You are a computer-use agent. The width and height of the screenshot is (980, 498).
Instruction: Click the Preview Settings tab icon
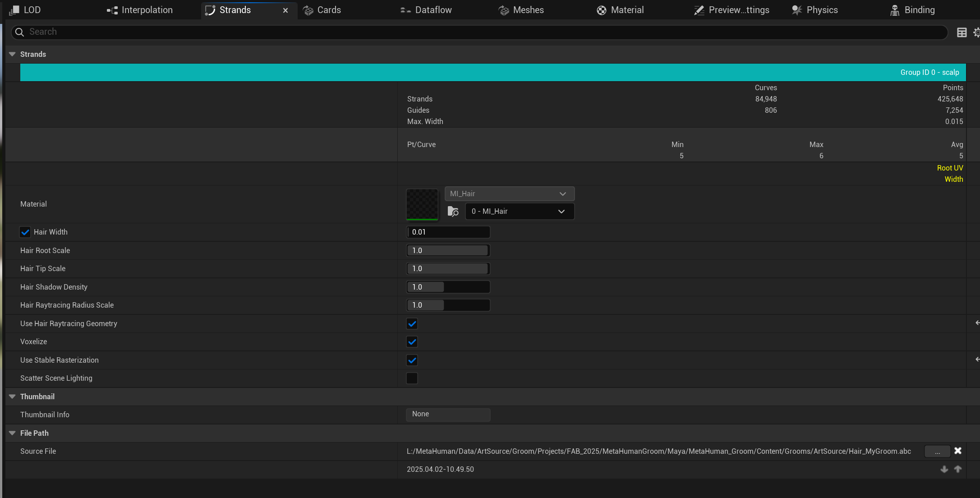click(x=699, y=10)
